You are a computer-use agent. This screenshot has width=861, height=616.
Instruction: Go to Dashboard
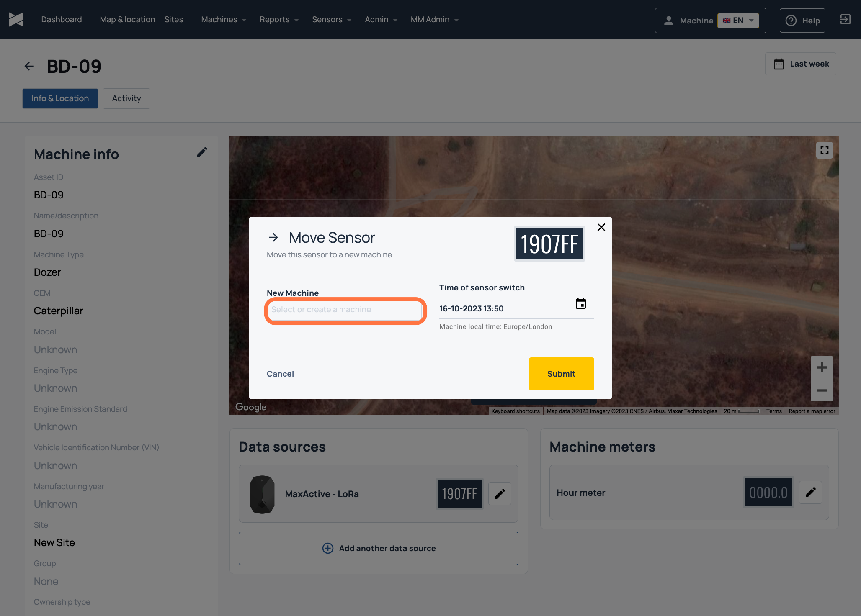[x=62, y=19]
